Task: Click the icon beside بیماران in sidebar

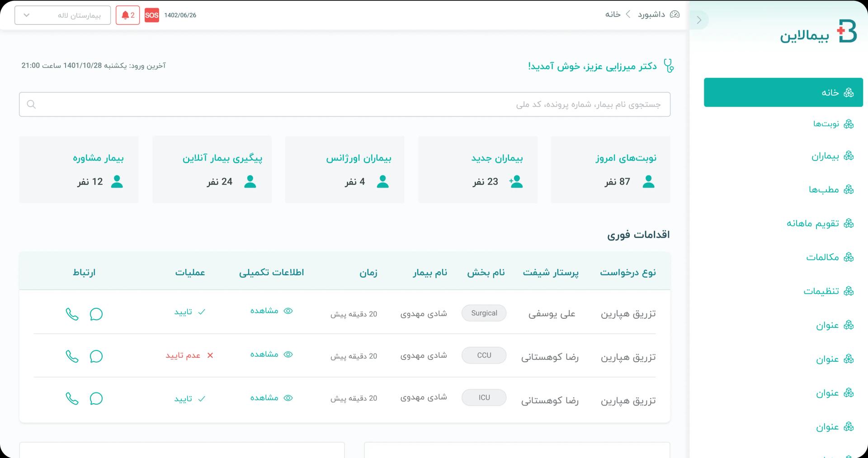Action: [849, 156]
